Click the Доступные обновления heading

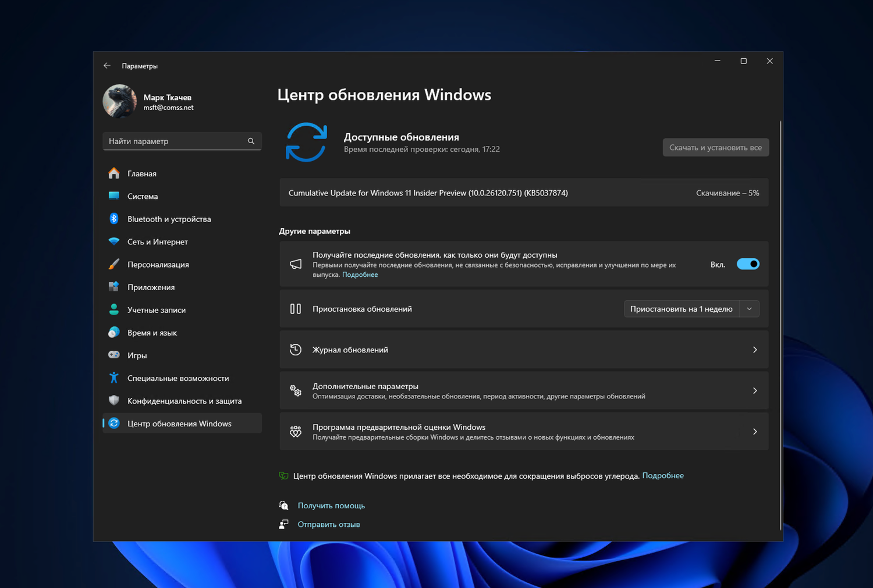click(x=402, y=137)
